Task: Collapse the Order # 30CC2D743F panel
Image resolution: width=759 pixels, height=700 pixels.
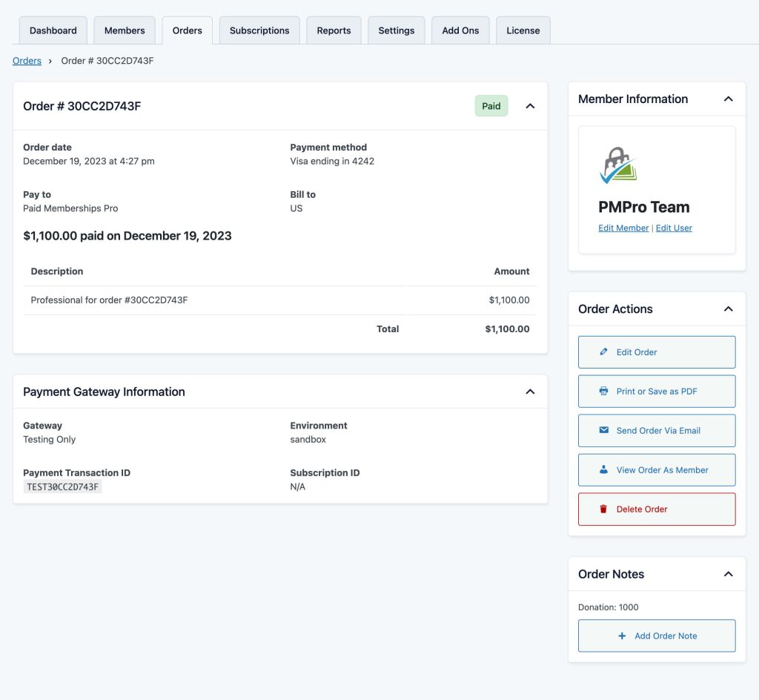Action: click(530, 106)
